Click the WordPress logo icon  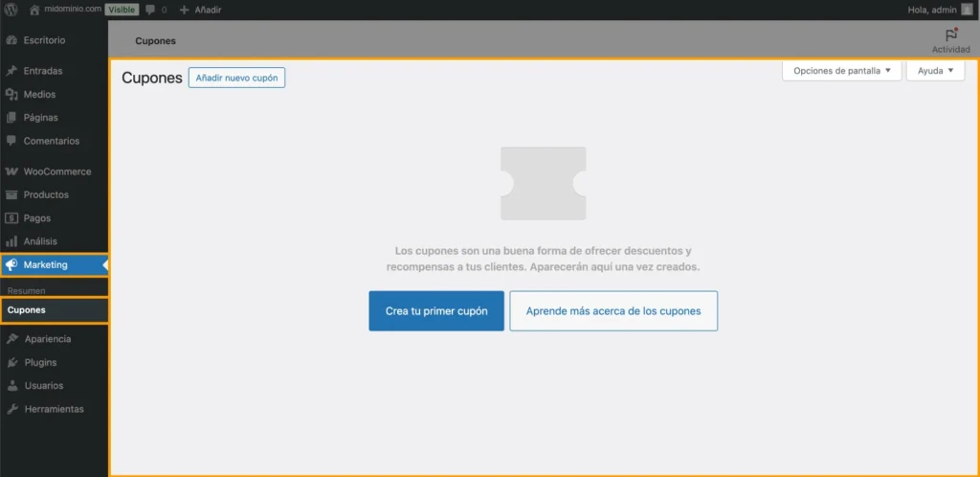click(11, 10)
